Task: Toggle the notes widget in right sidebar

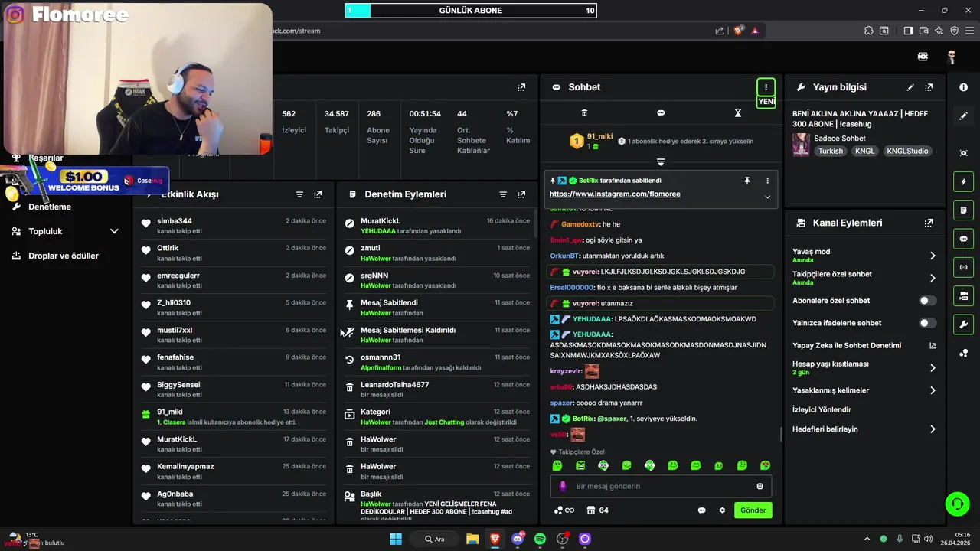Action: point(963,210)
